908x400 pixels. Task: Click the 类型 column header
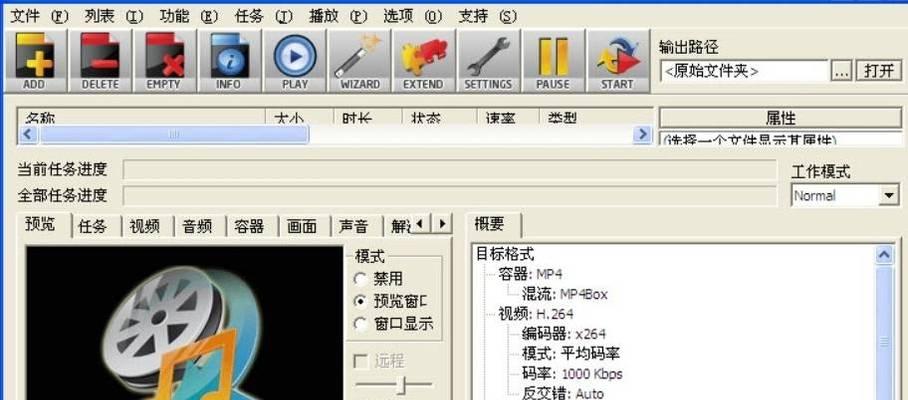click(x=596, y=117)
